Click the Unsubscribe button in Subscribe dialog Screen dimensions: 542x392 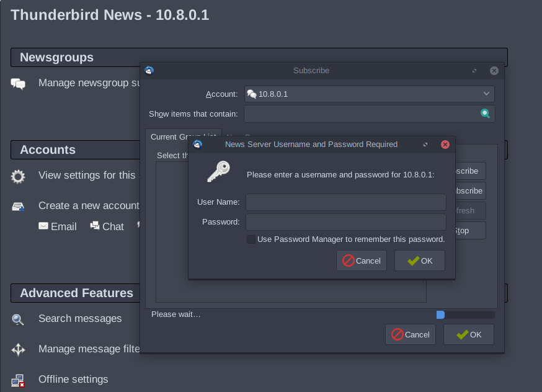(x=471, y=191)
